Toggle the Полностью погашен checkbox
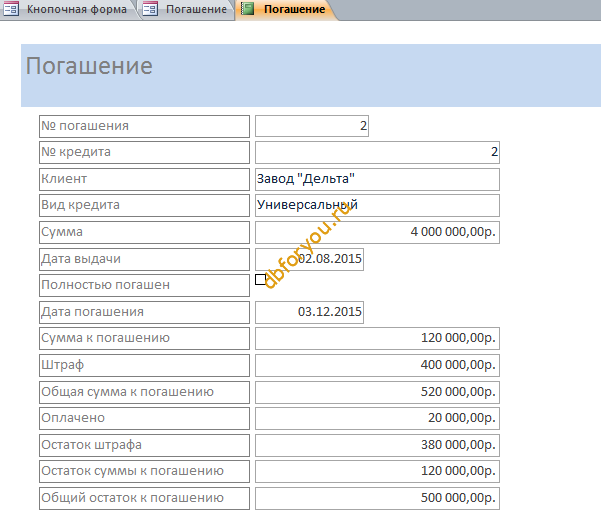Viewport: 601px width, 522px height. (260, 279)
